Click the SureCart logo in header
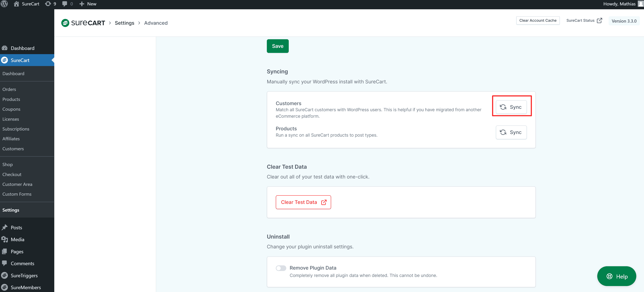644x292 pixels. click(83, 23)
